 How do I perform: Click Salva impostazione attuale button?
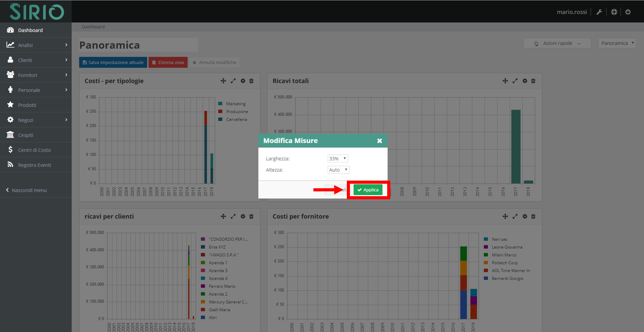coord(113,62)
